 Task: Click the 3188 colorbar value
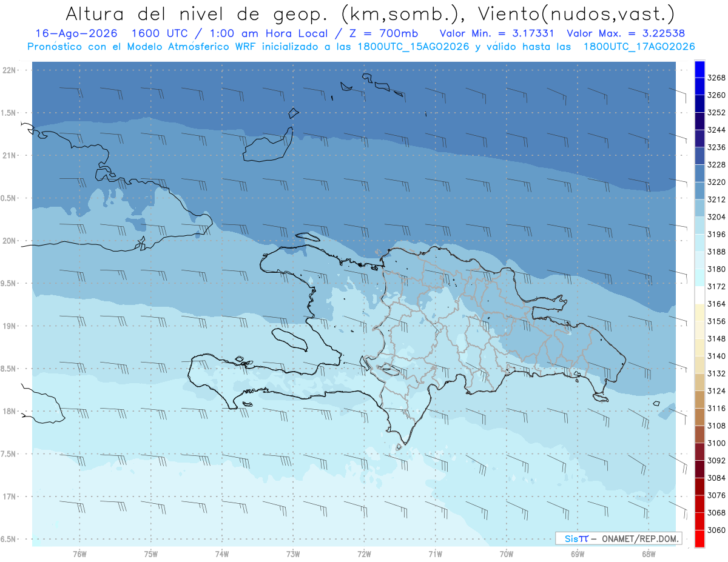coord(716,252)
